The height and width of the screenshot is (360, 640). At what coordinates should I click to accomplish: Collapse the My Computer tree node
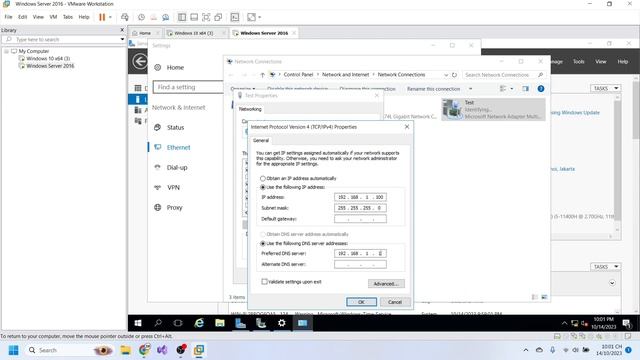[7, 51]
